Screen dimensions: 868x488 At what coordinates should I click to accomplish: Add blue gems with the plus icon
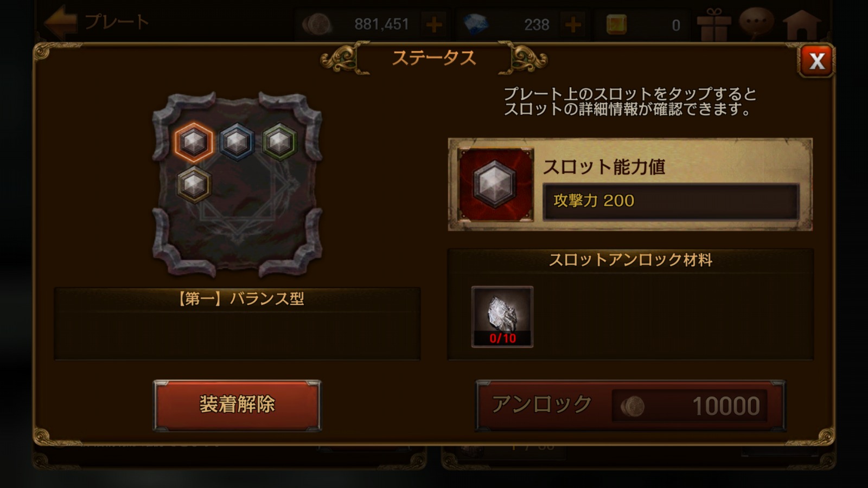point(573,24)
